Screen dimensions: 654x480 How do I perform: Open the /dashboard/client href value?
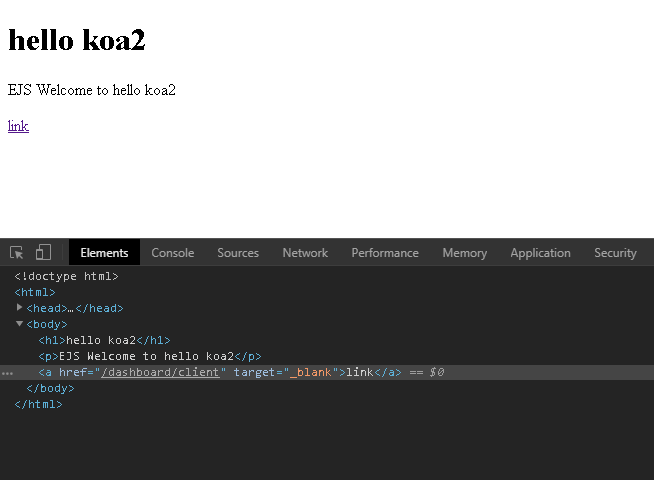point(160,372)
